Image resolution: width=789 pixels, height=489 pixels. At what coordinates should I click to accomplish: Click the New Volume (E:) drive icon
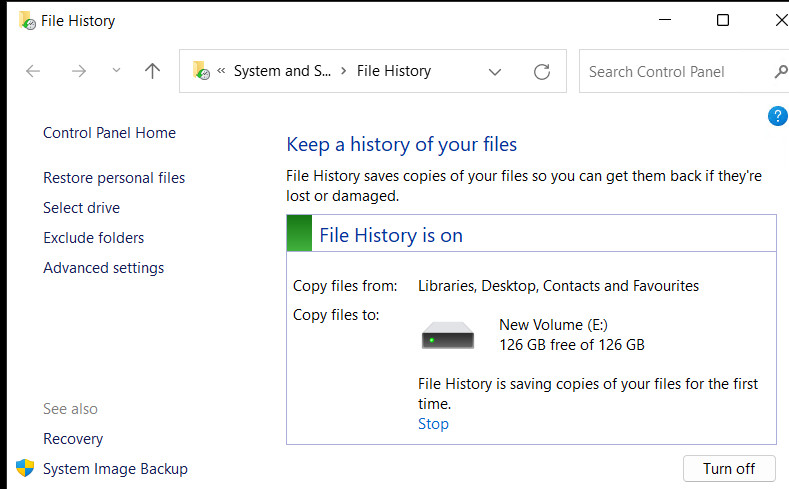tap(447, 335)
